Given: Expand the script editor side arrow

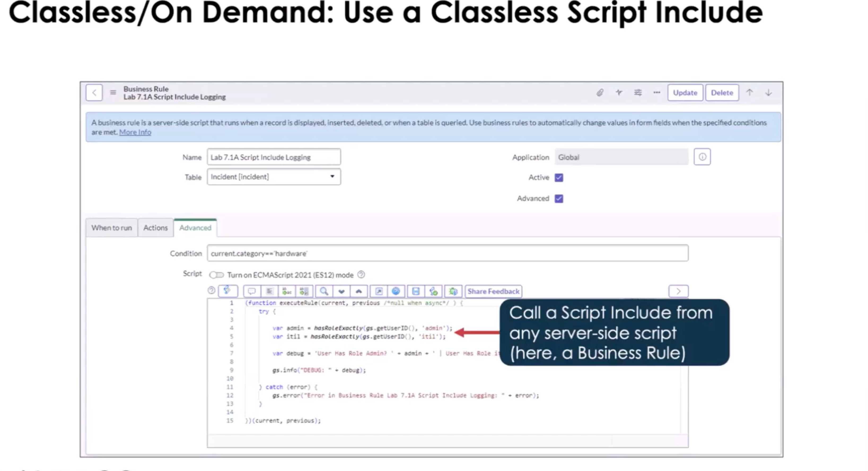Looking at the screenshot, I should 679,291.
